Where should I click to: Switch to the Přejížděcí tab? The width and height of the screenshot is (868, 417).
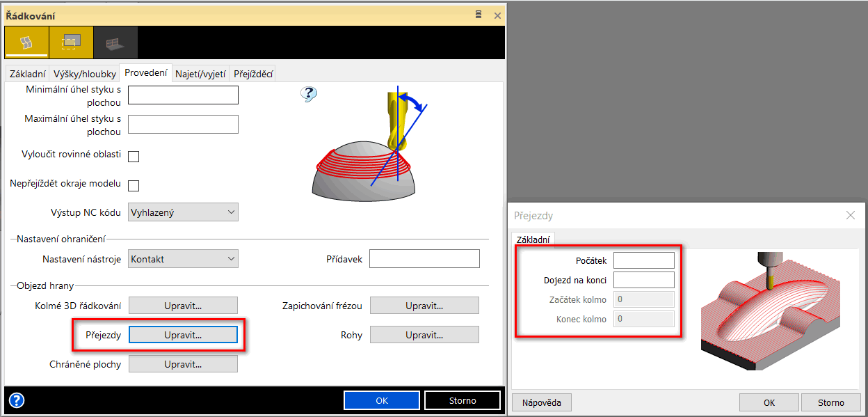coord(254,74)
